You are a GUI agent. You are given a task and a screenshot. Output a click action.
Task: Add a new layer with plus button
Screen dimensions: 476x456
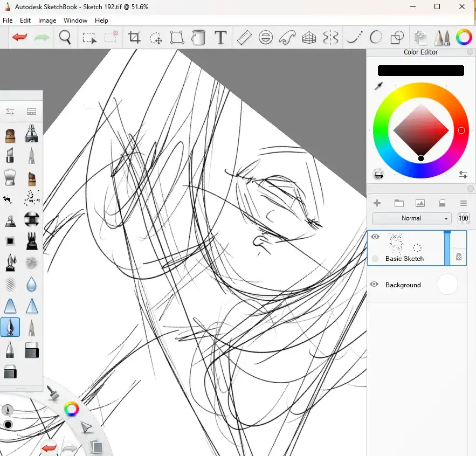pyautogui.click(x=377, y=203)
